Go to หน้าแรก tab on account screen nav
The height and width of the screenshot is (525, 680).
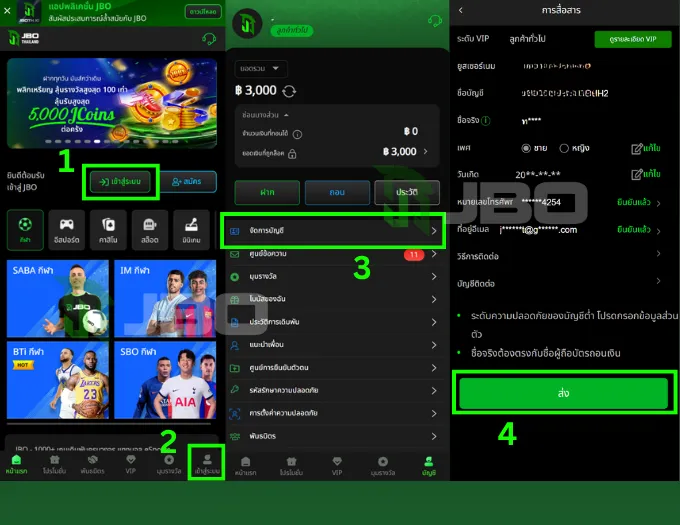(245, 466)
